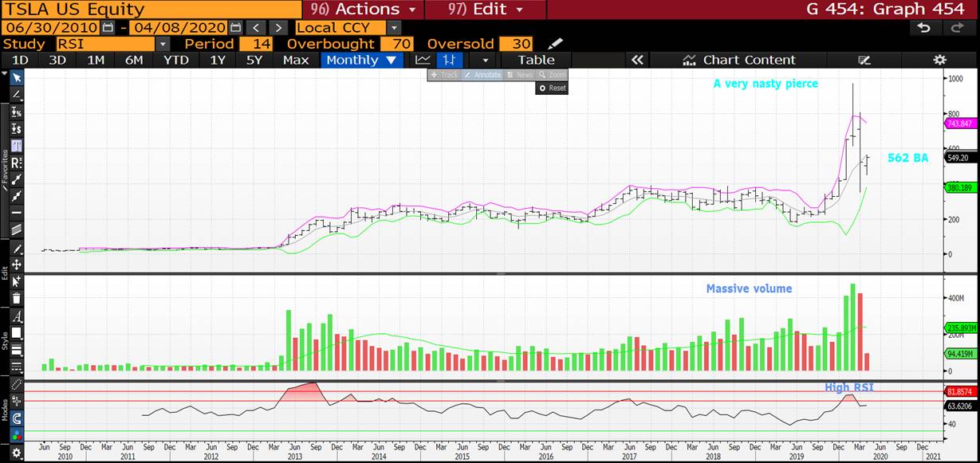Select the pencil edit tool in Edit group
The width and height of the screenshot is (980, 463).
pos(16,248)
